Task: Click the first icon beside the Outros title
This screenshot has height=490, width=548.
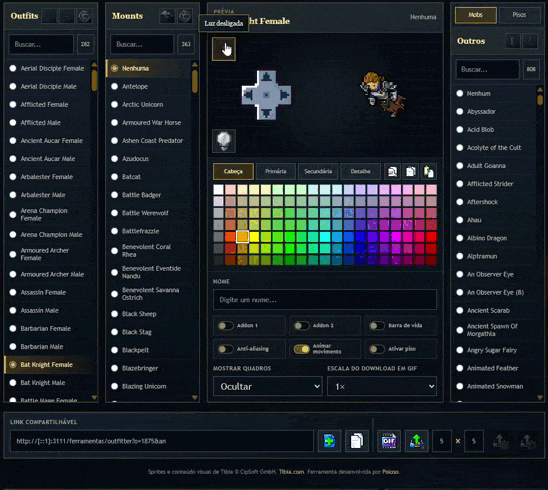Action: point(512,41)
